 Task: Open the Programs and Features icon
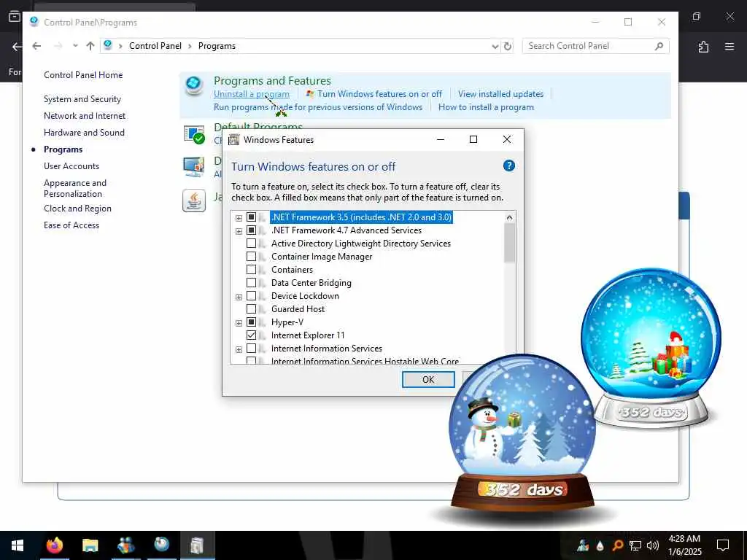[194, 86]
